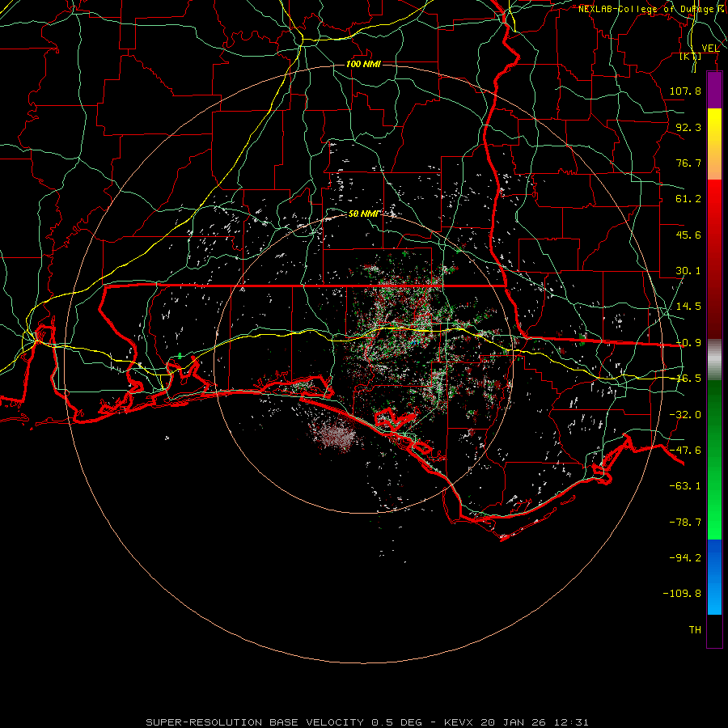Click the "VEL" legend heading
Image resolution: width=728 pixels, height=728 pixels.
pyautogui.click(x=710, y=49)
